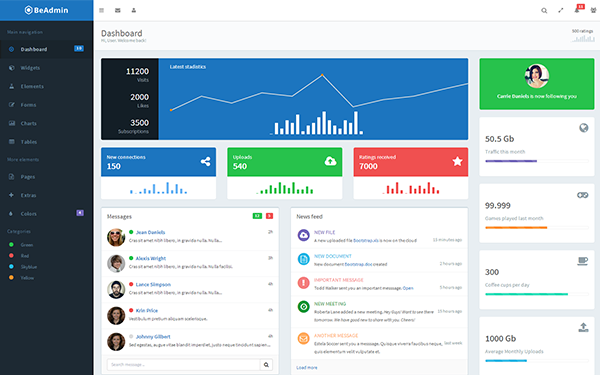This screenshot has height=375, width=600.
Task: Open the Bootstrap.doc link in news feed
Action: (x=358, y=264)
